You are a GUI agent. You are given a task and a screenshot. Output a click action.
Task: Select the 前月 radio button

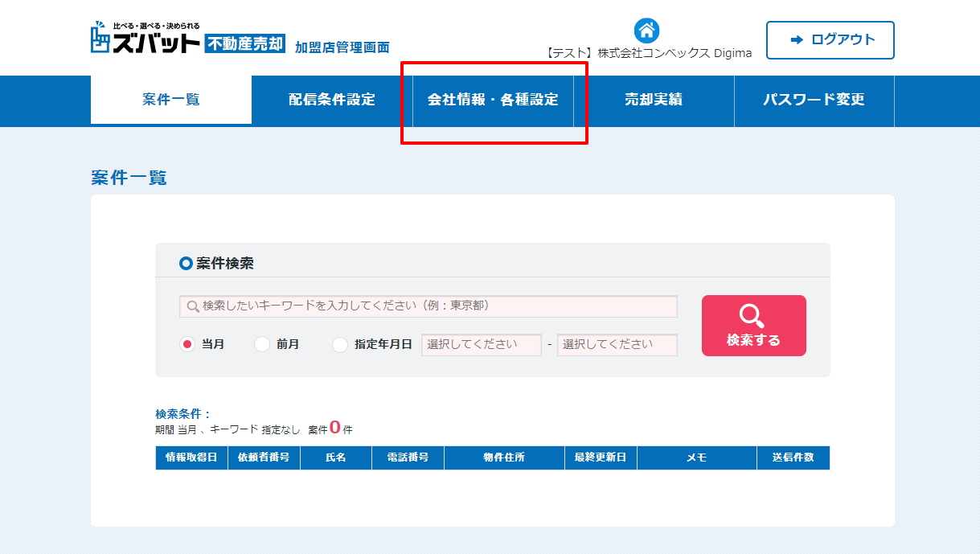pyautogui.click(x=262, y=344)
